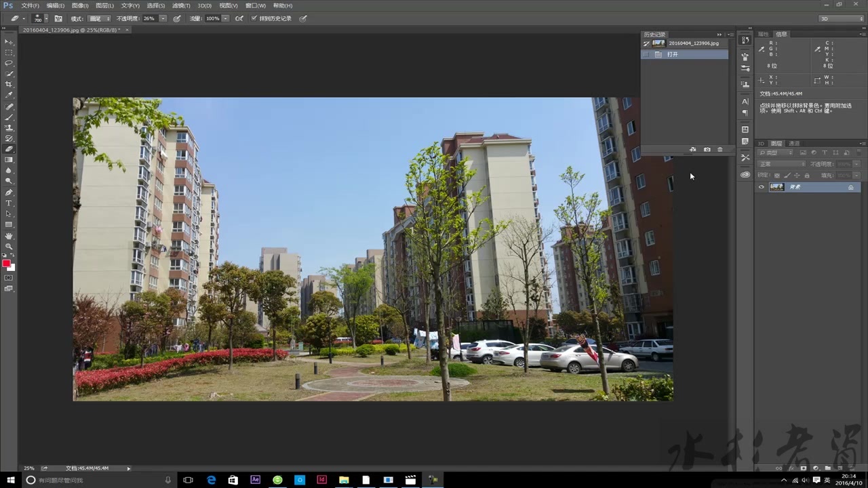Select the Gradient tool

pyautogui.click(x=9, y=160)
